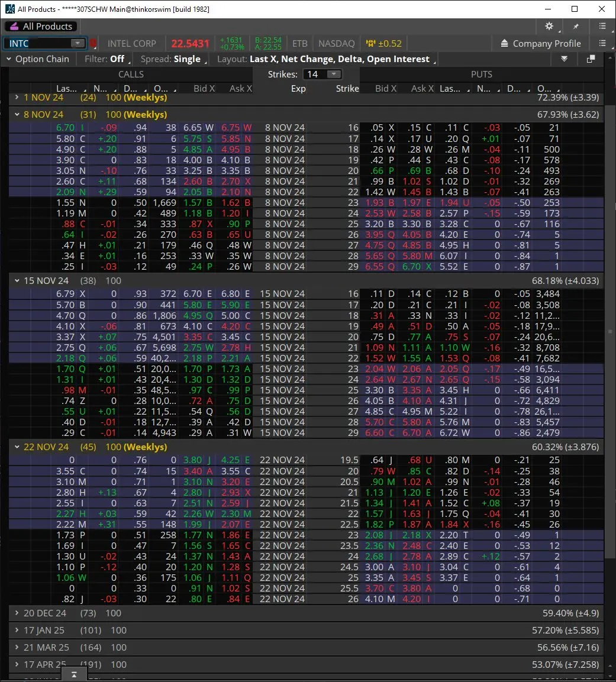Viewport: 616px width, 682px height.
Task: Detach the Option Chain into a separate window
Action: pos(591,59)
